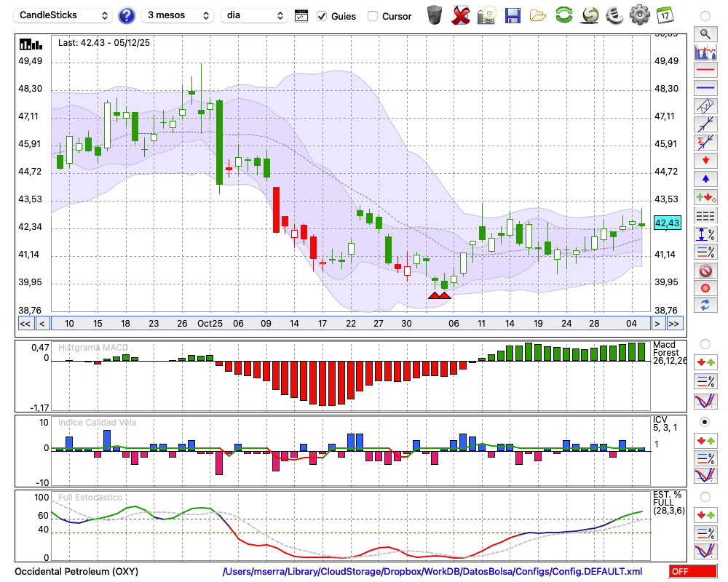The width and height of the screenshot is (728, 582).
Task: Select the radio button beside Macd Forest panel
Action: tap(705, 343)
